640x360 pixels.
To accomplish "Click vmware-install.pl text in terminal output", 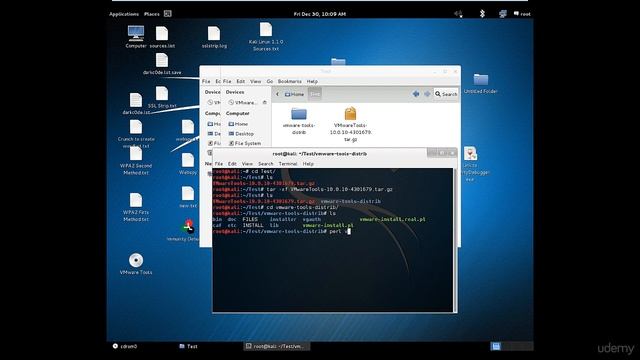I will tap(328, 225).
